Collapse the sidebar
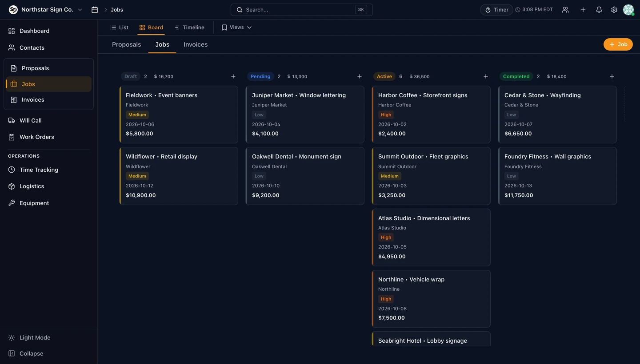This screenshot has height=364, width=640. click(48, 354)
